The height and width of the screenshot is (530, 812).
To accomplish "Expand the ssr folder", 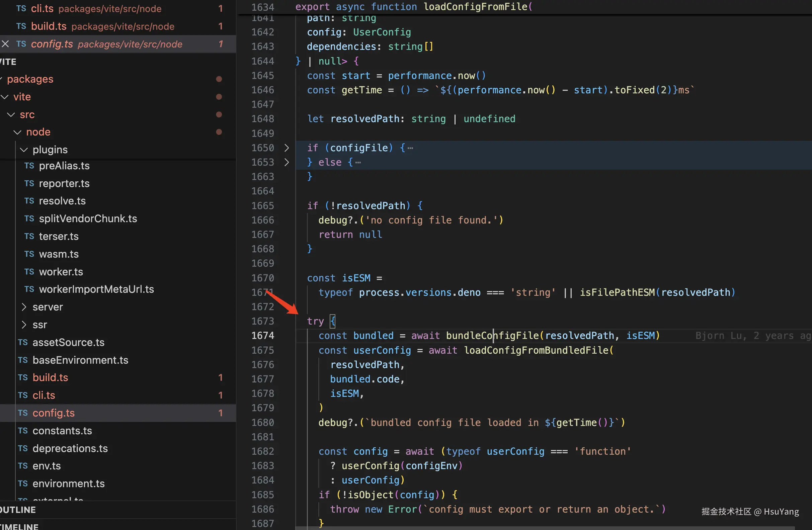I will click(x=24, y=325).
